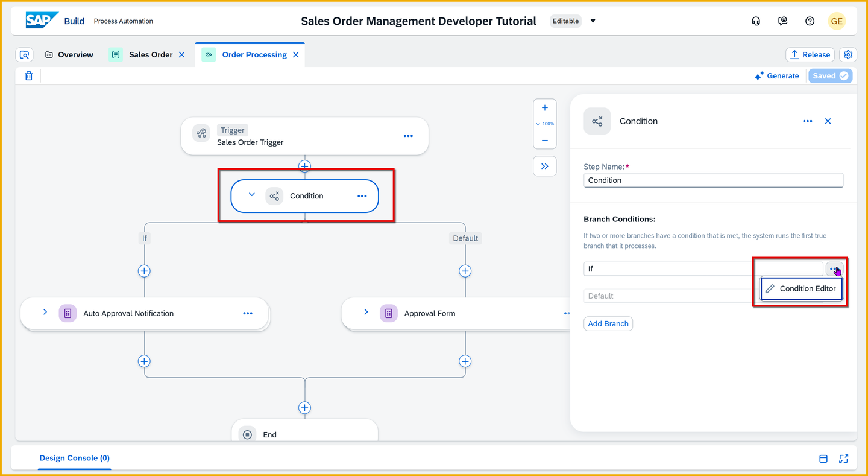Close the Condition side panel
The width and height of the screenshot is (868, 476).
point(828,121)
